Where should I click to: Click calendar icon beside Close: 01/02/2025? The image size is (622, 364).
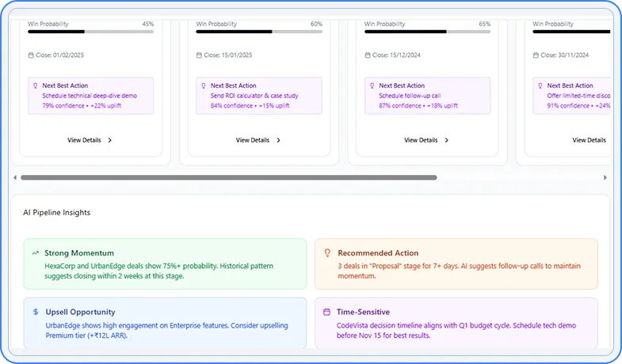click(30, 55)
